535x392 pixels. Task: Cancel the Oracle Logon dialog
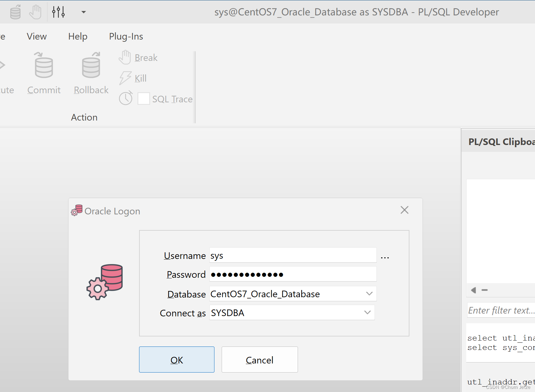click(260, 360)
